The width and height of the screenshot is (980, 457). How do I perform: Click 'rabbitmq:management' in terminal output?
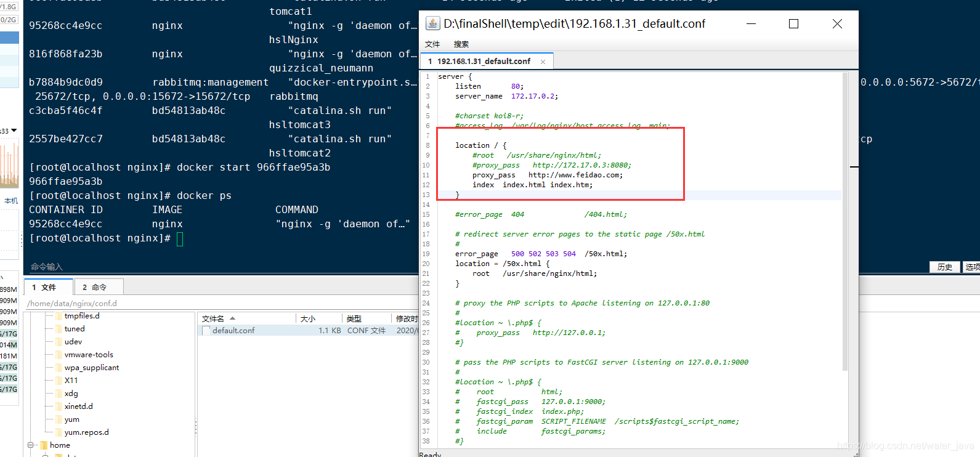point(211,83)
